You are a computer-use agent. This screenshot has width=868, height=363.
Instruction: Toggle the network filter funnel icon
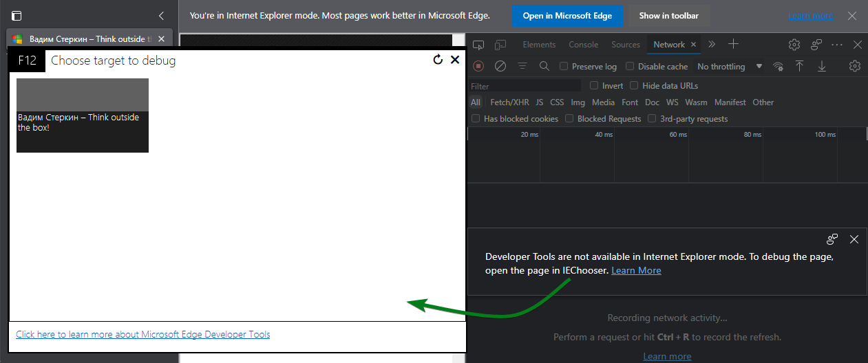click(522, 66)
